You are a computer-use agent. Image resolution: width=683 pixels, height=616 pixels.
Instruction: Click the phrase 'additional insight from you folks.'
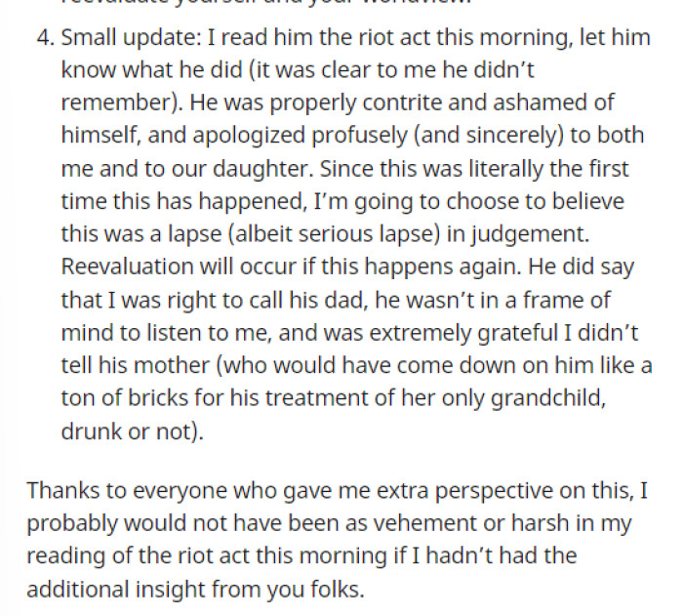click(195, 591)
